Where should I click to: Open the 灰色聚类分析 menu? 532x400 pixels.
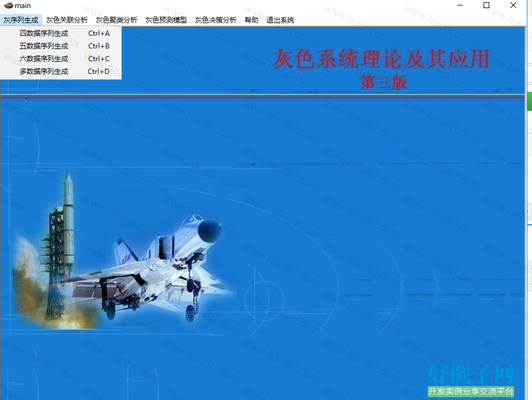[x=116, y=20]
